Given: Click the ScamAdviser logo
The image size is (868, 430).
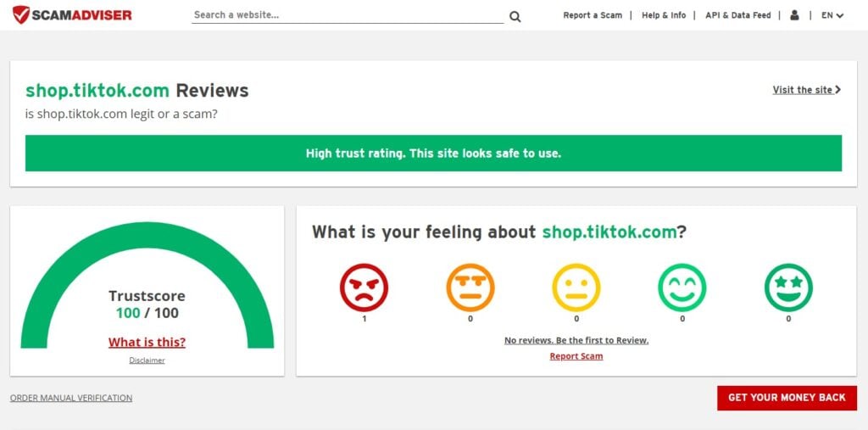Looking at the screenshot, I should pyautogui.click(x=72, y=15).
